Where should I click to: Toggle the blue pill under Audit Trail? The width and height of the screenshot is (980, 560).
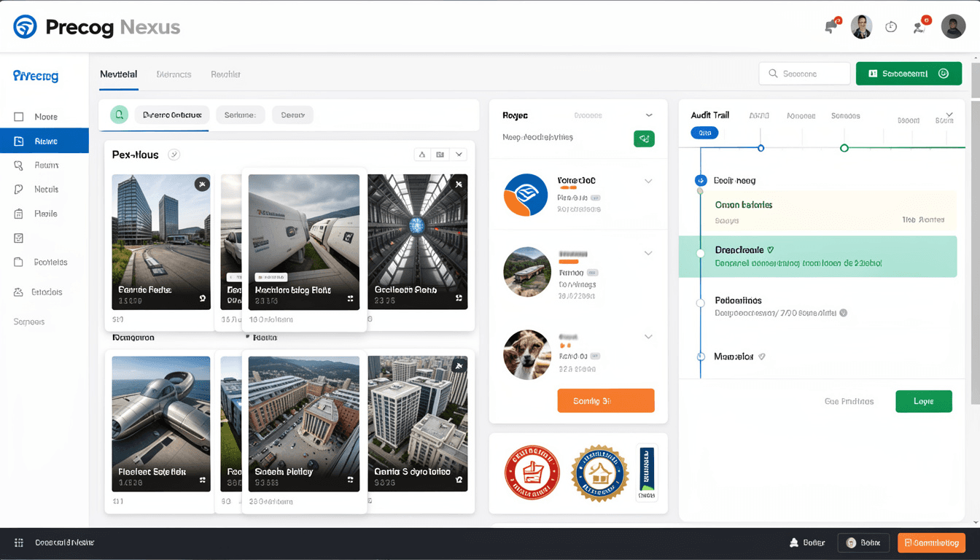coord(704,133)
